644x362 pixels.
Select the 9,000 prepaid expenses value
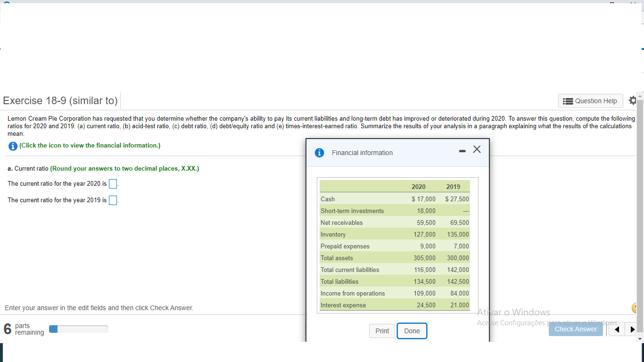pos(428,246)
